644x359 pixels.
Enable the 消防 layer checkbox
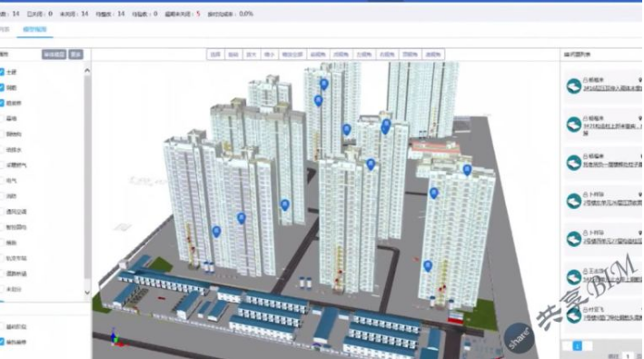tap(2, 196)
